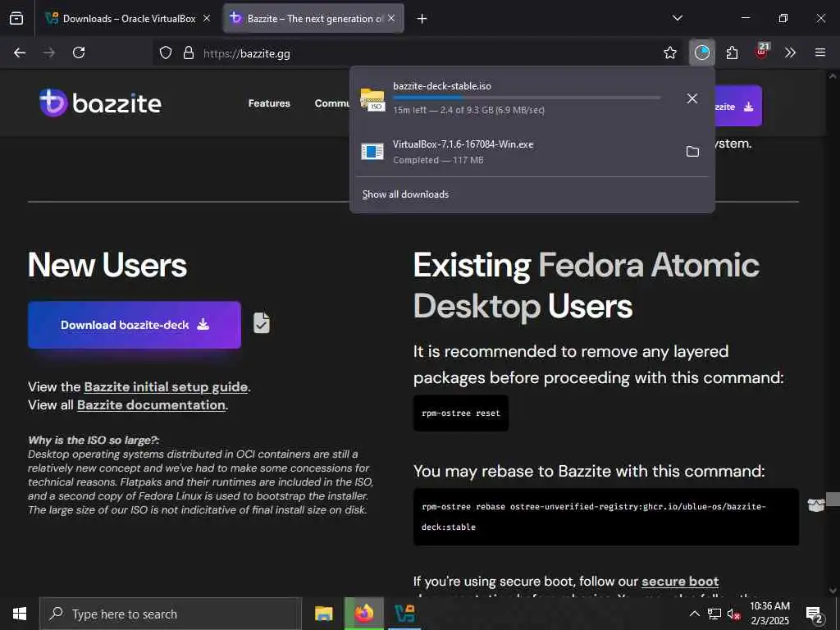Select the Bazzite browser tab
Viewport: 840px width, 630px height.
(x=313, y=19)
